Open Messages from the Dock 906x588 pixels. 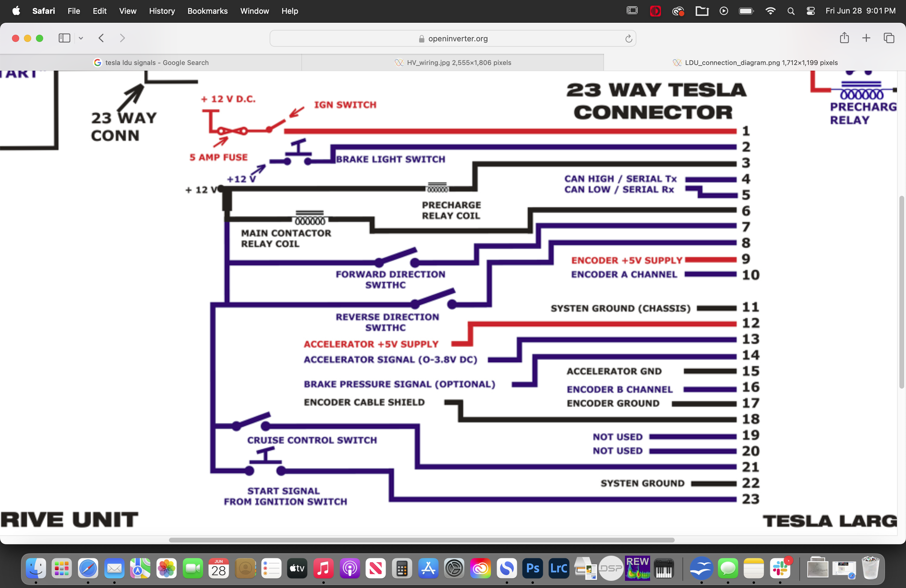coord(728,568)
